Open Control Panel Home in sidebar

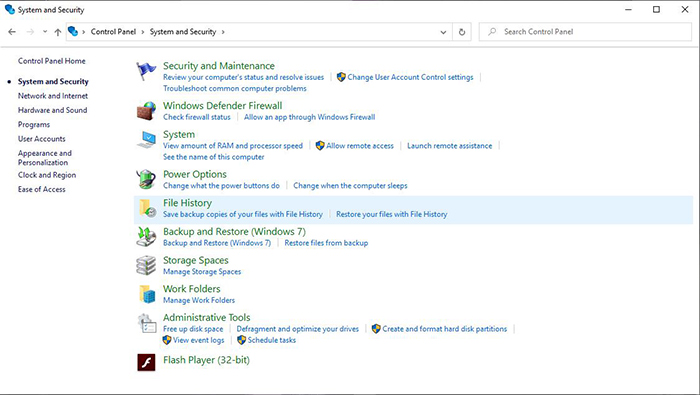point(51,61)
